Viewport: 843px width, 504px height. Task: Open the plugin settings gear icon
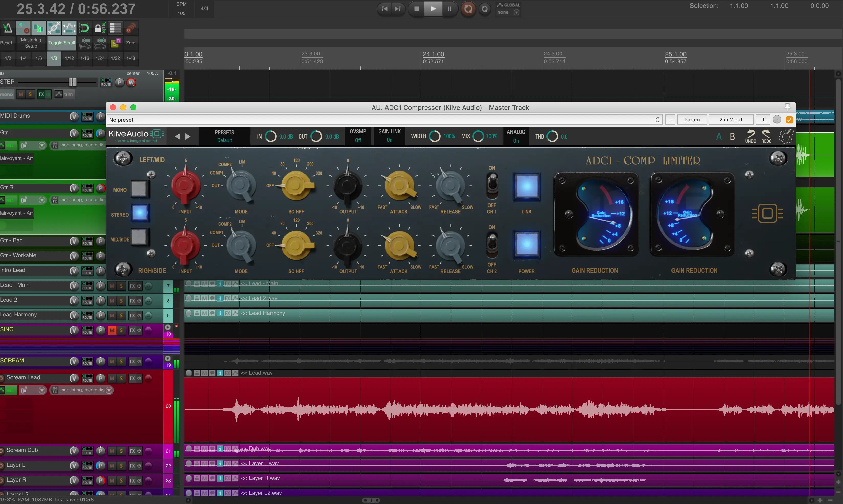click(x=786, y=136)
